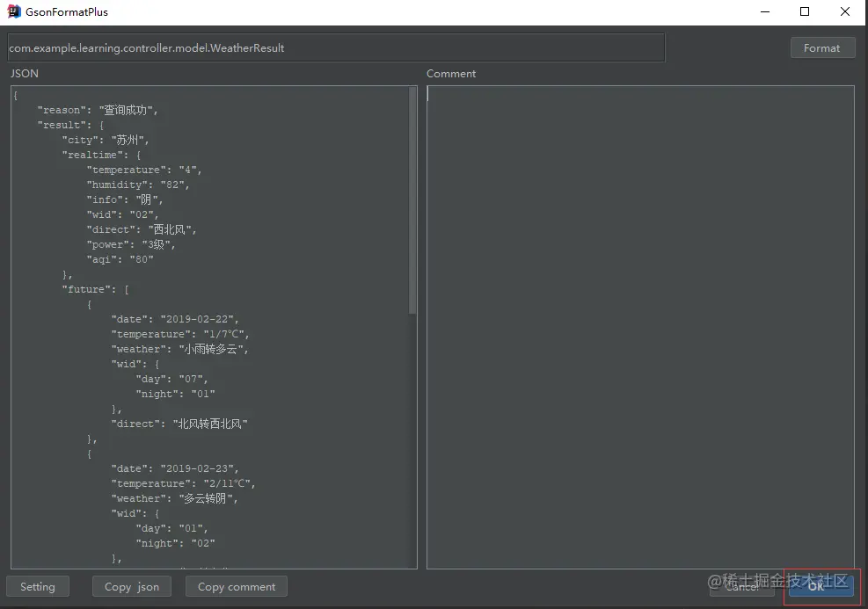Click the GsonFormatPlus title bar icon
Image resolution: width=868 pixels, height=609 pixels.
14,11
